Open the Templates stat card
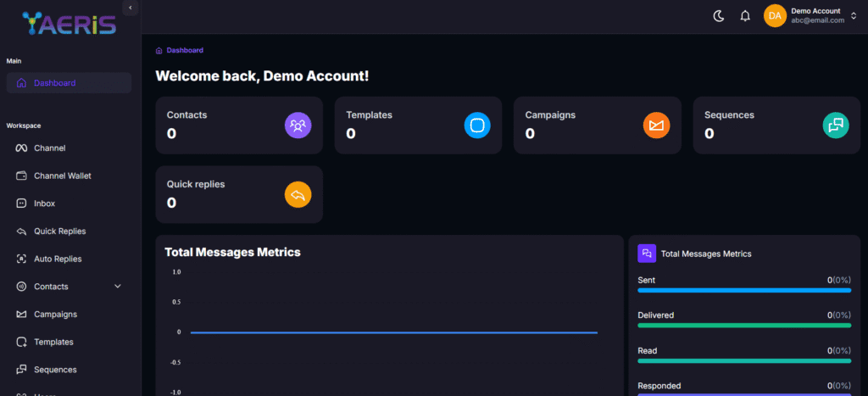The width and height of the screenshot is (868, 396). (418, 125)
